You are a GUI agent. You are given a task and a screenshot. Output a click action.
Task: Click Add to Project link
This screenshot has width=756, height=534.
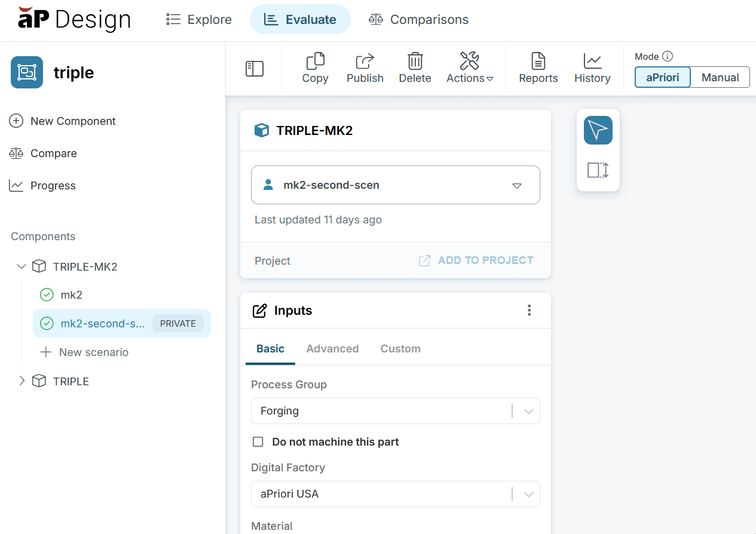coord(476,260)
